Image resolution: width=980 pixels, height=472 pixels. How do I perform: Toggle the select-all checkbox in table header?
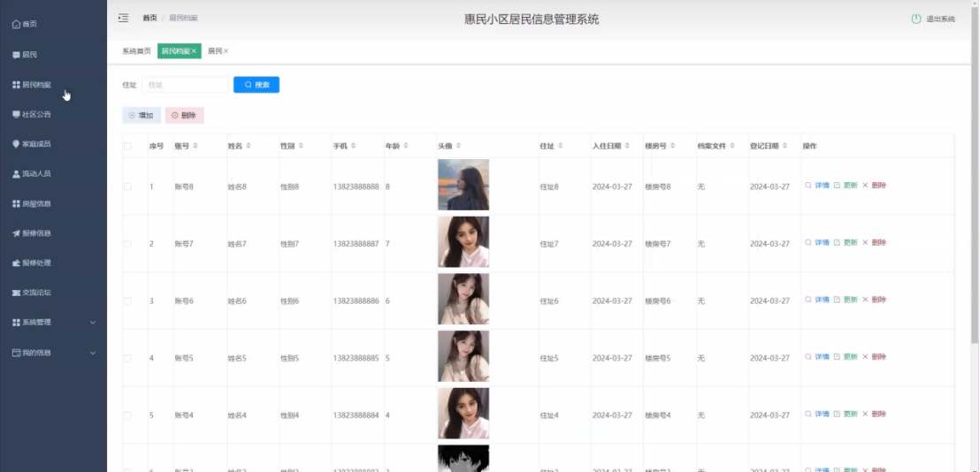(127, 146)
